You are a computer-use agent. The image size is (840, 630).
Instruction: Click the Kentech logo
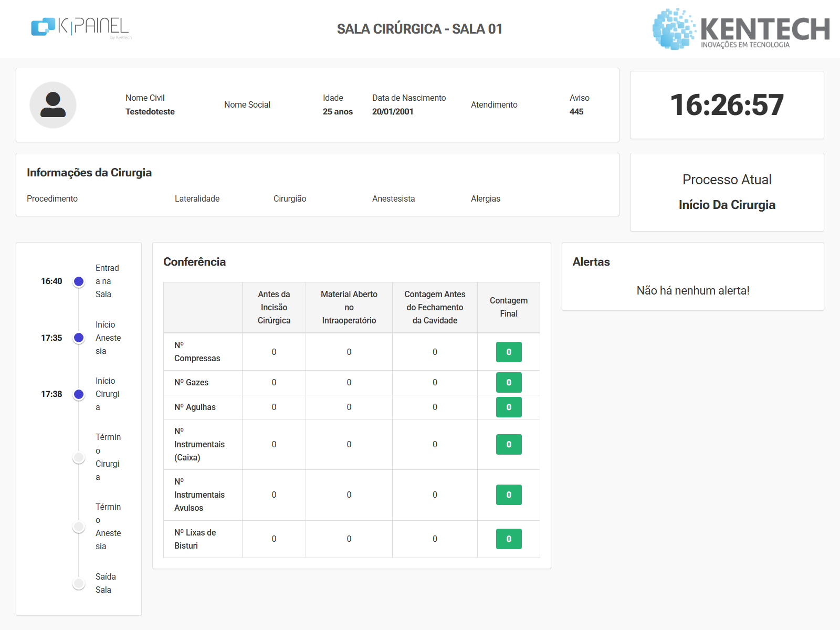(x=741, y=29)
